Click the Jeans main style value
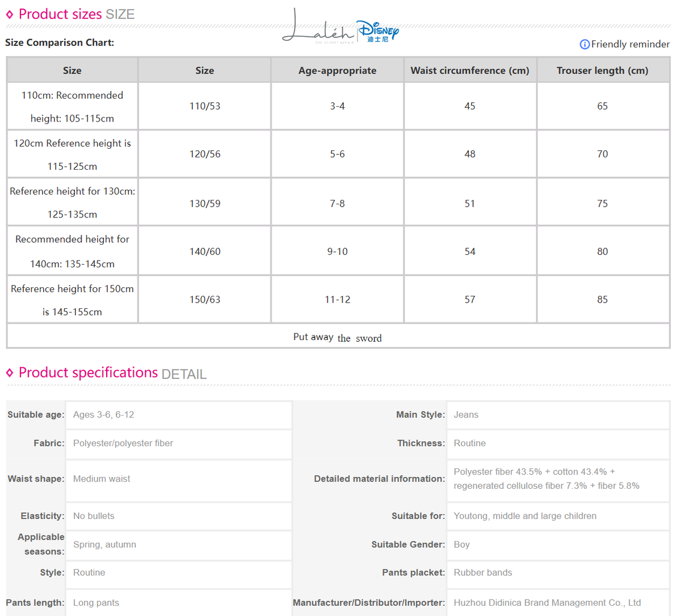 point(466,415)
